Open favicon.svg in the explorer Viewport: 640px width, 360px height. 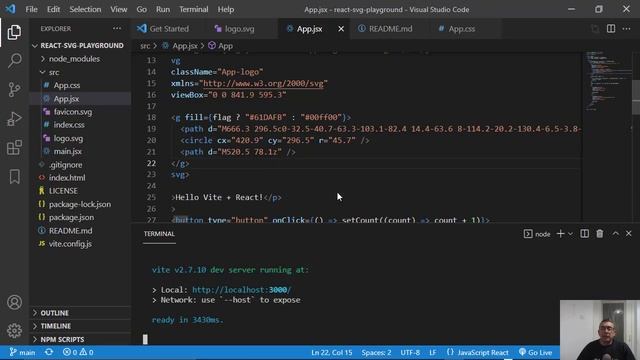point(73,112)
